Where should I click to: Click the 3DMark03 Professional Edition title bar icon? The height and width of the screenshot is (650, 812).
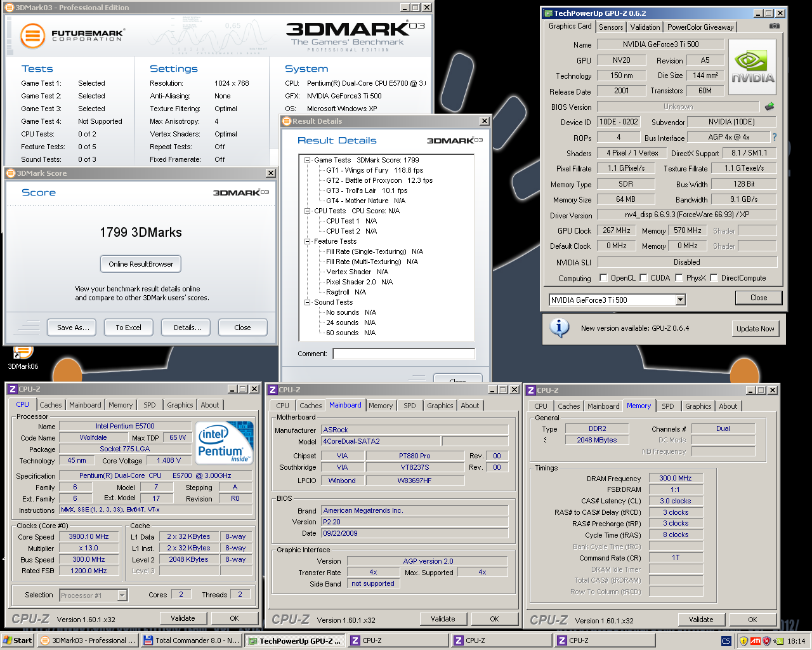[10, 8]
